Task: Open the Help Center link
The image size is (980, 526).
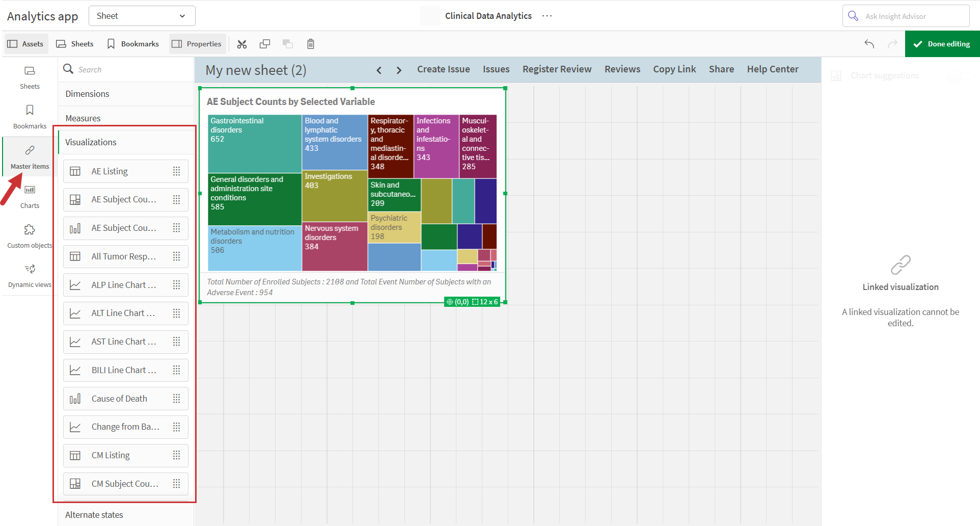Action: [773, 69]
